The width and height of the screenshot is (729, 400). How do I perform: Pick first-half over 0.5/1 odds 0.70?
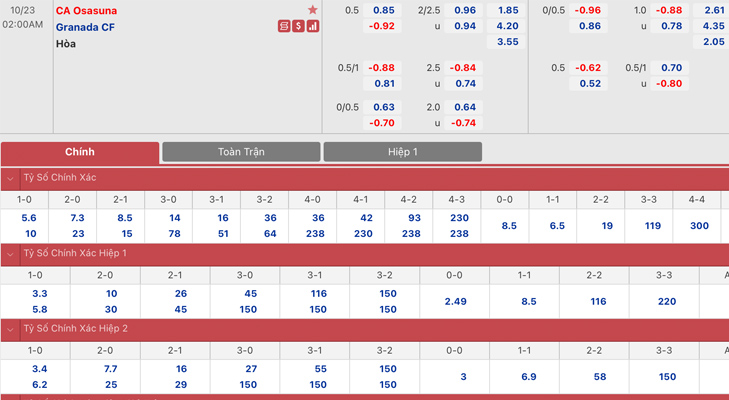pos(669,68)
